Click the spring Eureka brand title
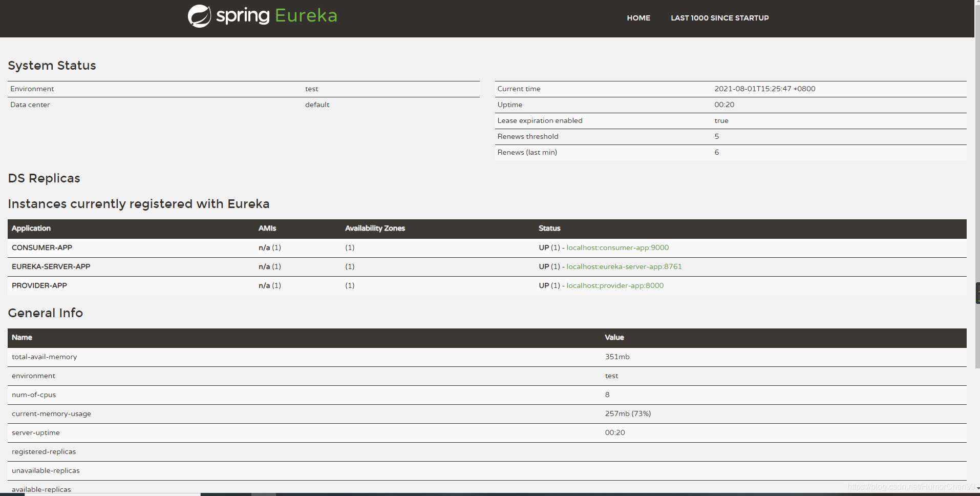980x496 pixels. click(276, 16)
